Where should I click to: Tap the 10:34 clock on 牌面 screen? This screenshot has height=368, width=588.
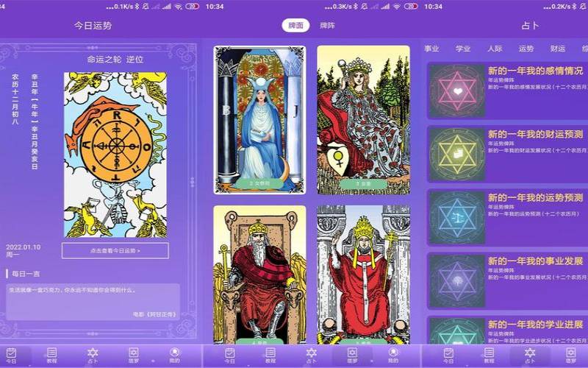(x=215, y=7)
